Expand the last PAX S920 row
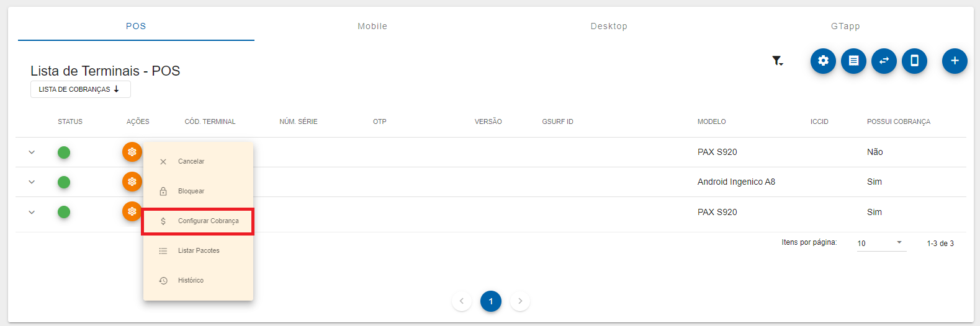 [32, 212]
